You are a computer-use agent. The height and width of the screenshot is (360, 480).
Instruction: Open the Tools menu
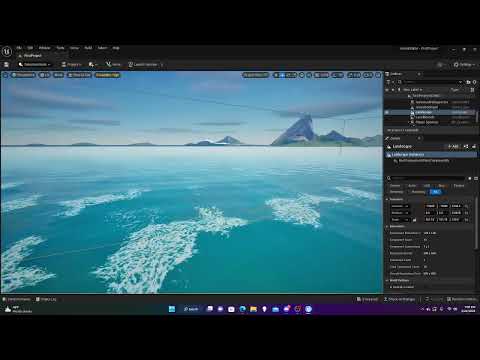click(x=60, y=48)
